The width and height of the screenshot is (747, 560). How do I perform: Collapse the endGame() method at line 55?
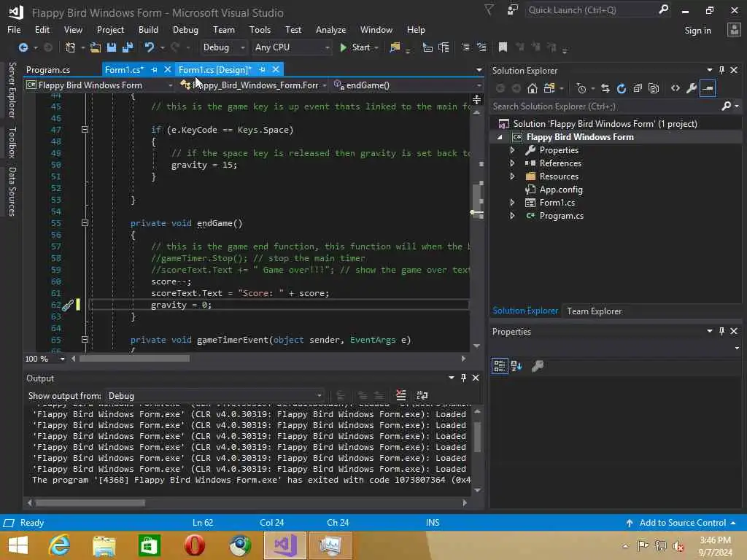(85, 223)
